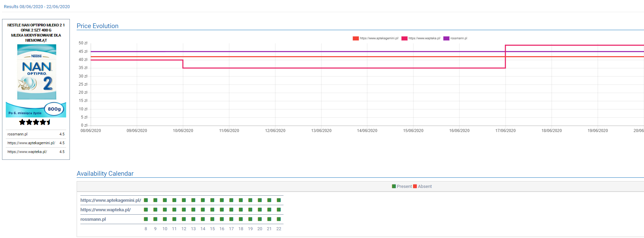The height and width of the screenshot is (238, 644).
Task: Click the rossmann.pl calendar row label
Action: click(93, 219)
